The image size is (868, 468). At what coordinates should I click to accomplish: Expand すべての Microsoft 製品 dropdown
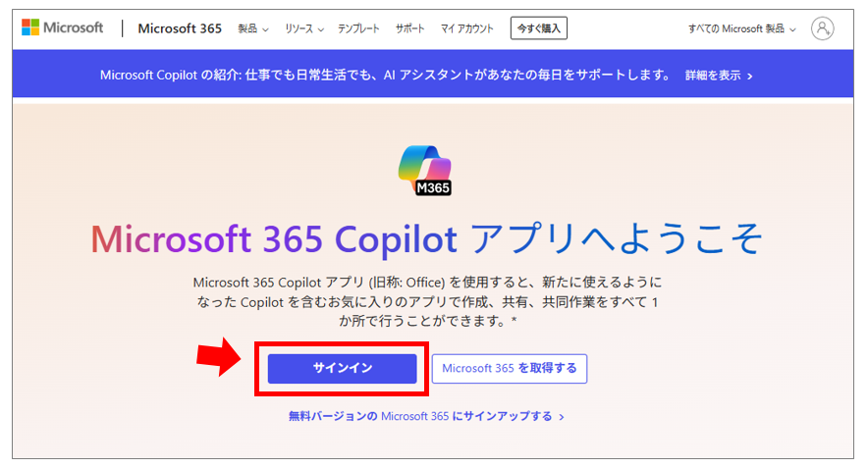pos(741,28)
